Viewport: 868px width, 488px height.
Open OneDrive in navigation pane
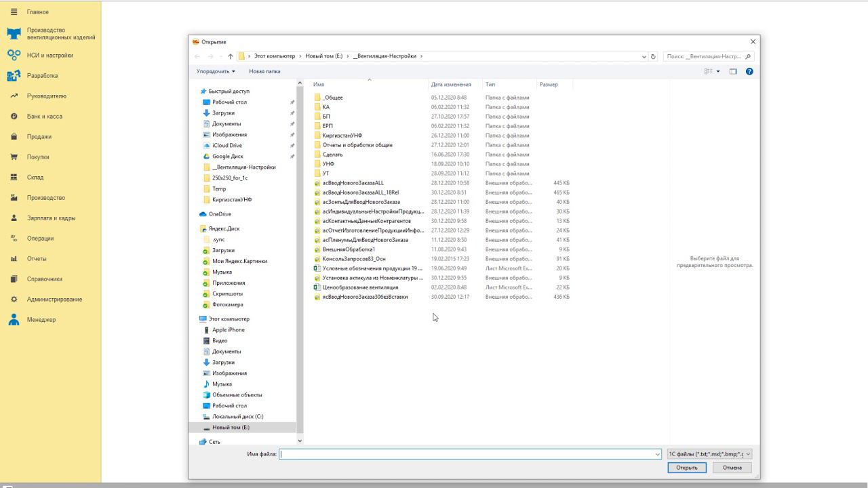click(x=220, y=214)
